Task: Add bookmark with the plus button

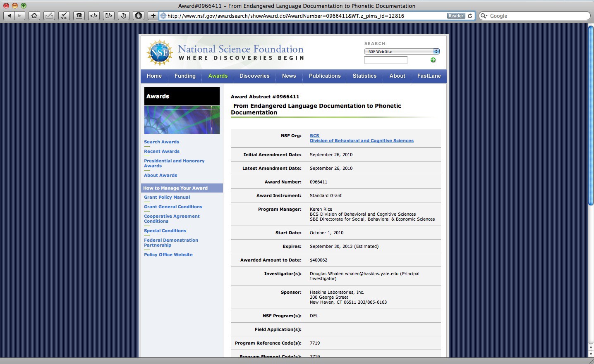Action: [x=153, y=16]
